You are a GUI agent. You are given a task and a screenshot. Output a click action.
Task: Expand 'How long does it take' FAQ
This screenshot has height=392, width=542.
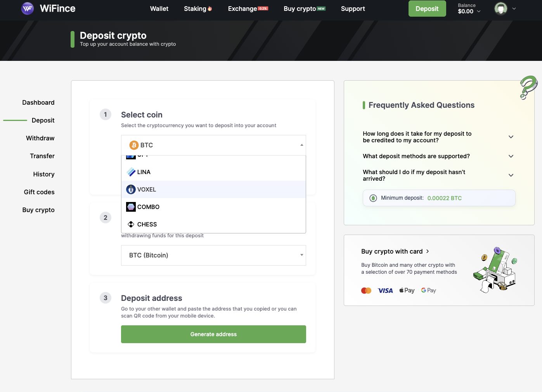[511, 137]
